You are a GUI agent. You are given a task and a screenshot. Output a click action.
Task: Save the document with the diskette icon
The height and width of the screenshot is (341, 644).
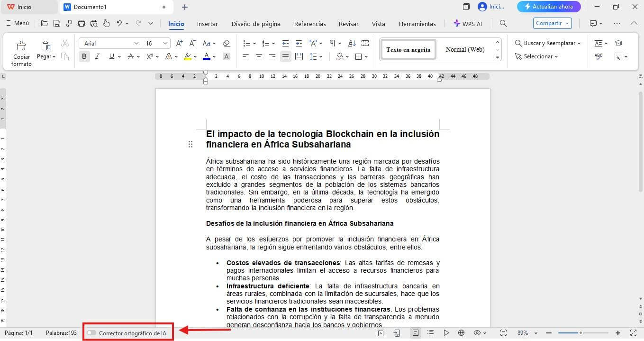tap(57, 23)
